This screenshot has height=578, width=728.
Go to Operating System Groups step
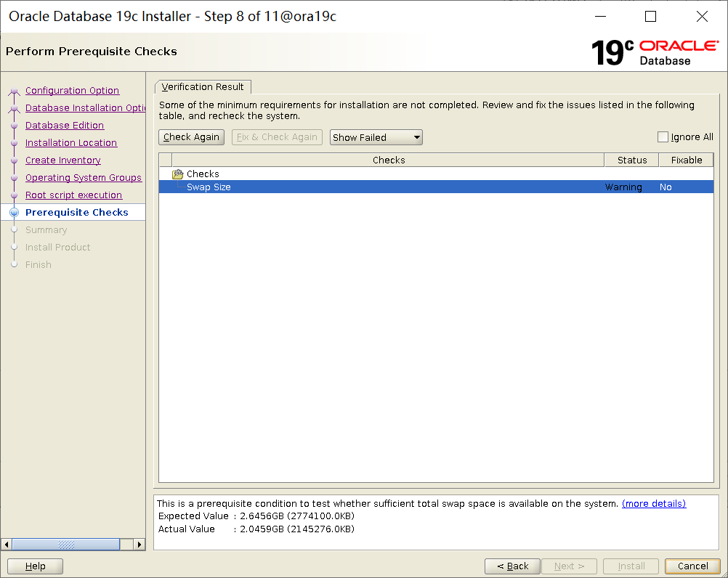pyautogui.click(x=84, y=178)
